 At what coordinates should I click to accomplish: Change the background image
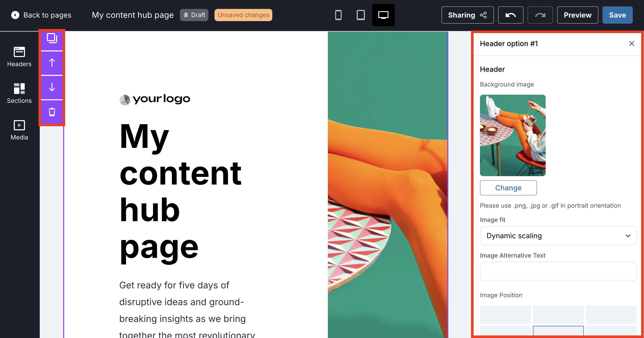point(508,188)
